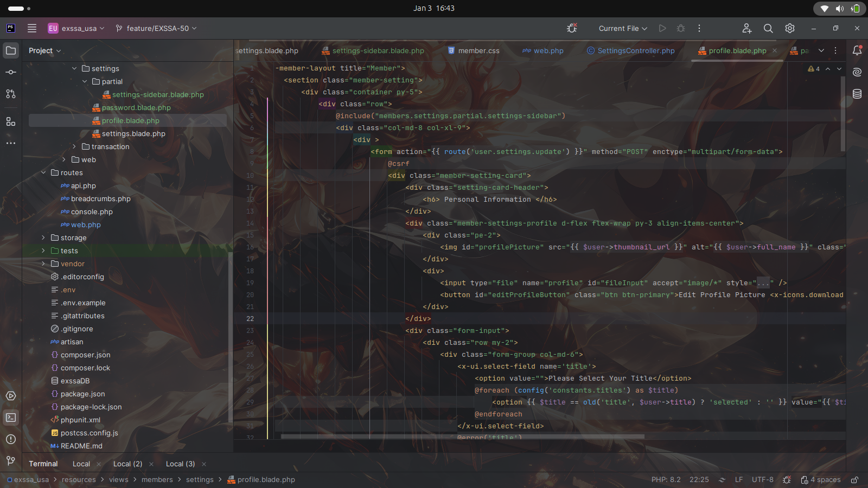The image size is (868, 488).
Task: Open the Services tool window
Action: click(11, 396)
